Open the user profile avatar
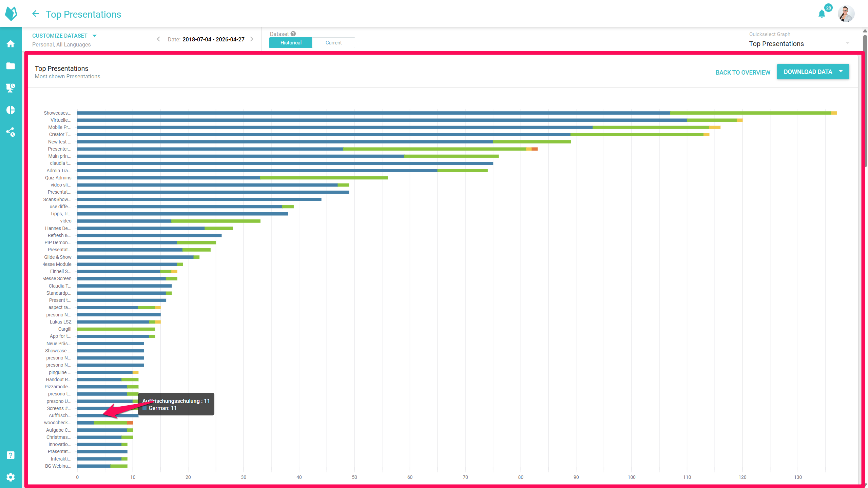 click(846, 14)
